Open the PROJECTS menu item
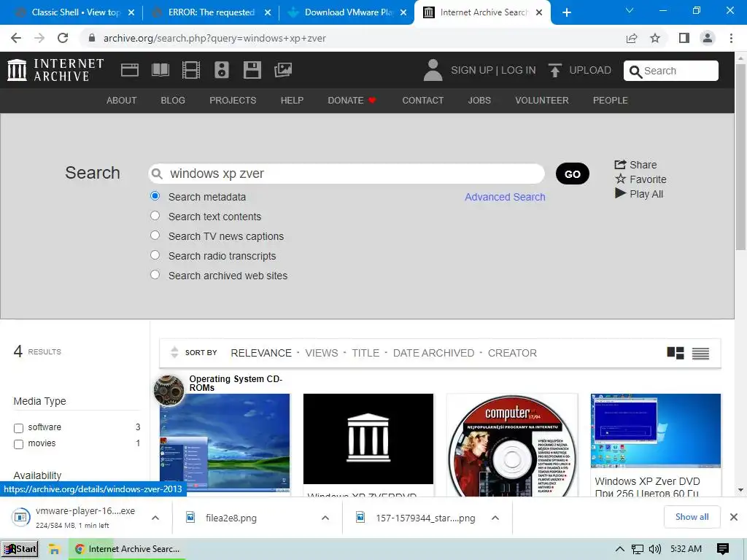This screenshot has width=747, height=560. tap(233, 101)
